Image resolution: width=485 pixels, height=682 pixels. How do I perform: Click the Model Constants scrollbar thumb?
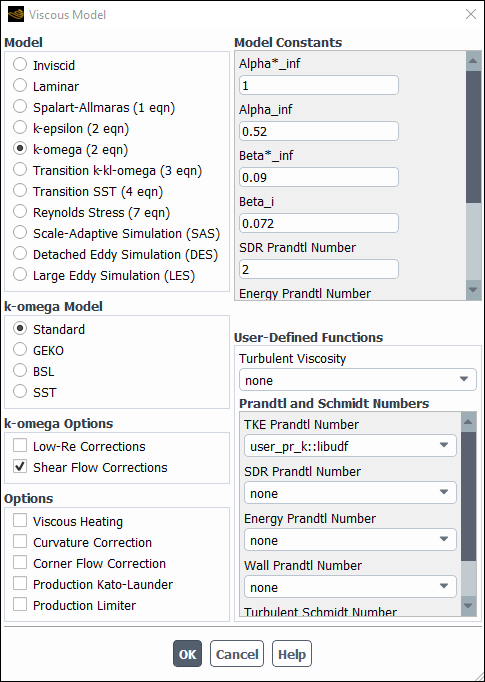473,136
